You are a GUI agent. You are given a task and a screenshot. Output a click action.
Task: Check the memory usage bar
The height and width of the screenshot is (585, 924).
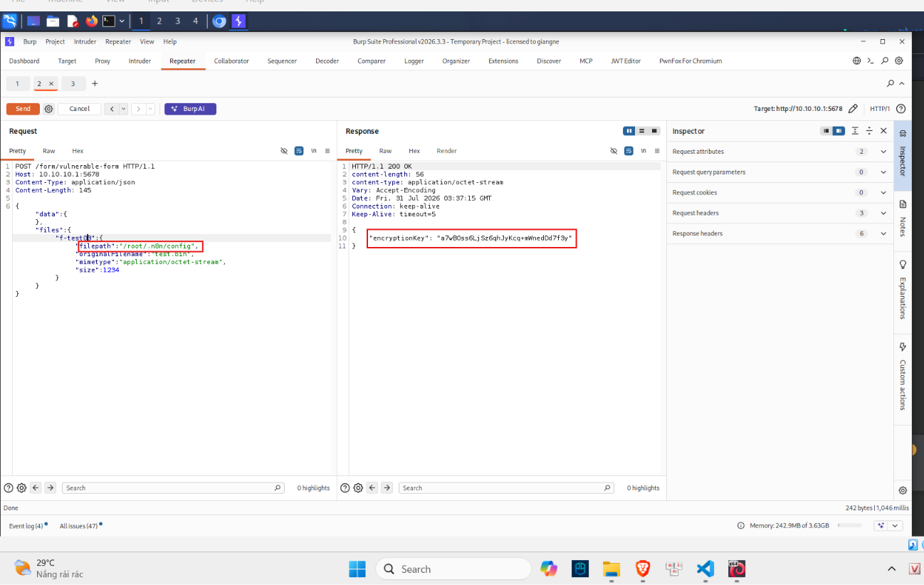(x=850, y=526)
